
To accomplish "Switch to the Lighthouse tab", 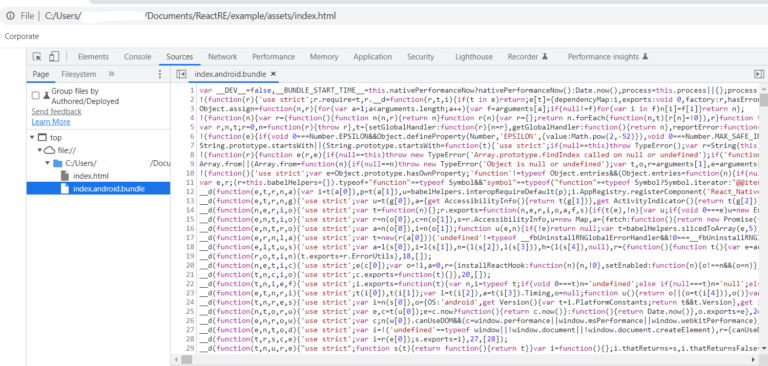I will (474, 57).
